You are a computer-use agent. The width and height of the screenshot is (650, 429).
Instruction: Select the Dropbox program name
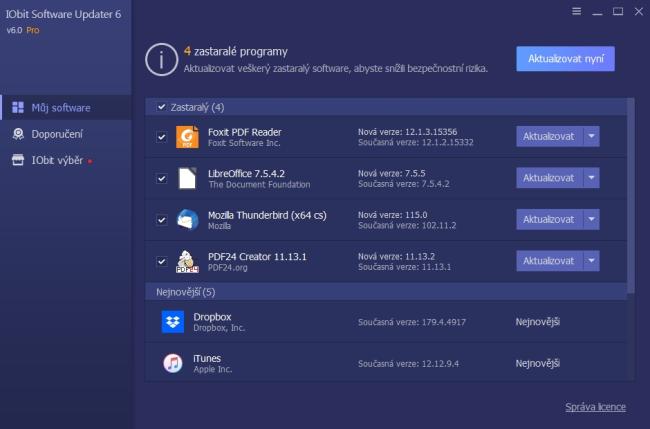click(212, 317)
